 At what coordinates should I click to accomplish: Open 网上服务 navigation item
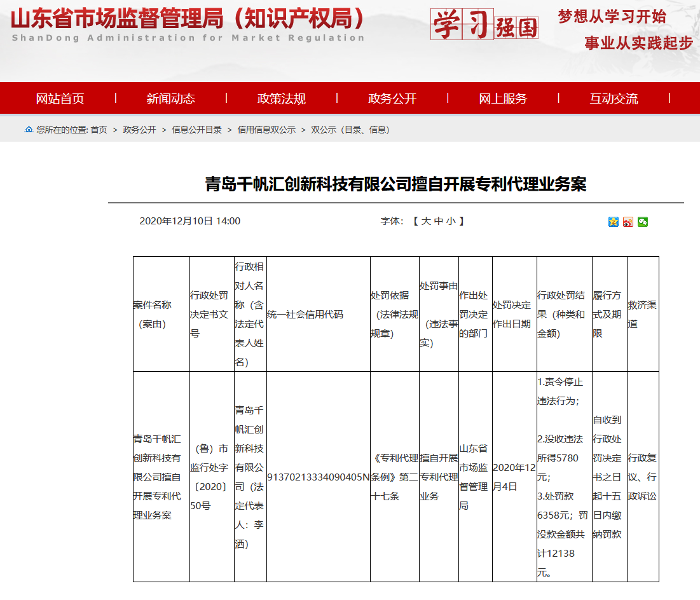tap(503, 99)
